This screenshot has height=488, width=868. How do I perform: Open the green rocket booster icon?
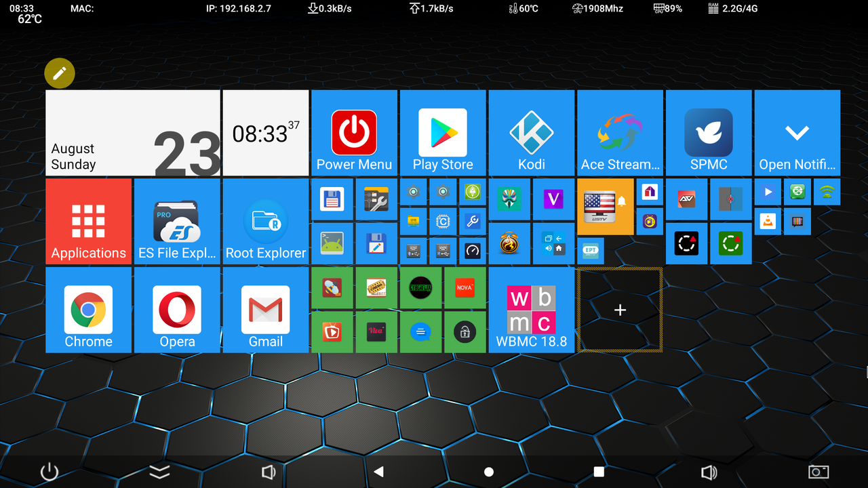473,192
